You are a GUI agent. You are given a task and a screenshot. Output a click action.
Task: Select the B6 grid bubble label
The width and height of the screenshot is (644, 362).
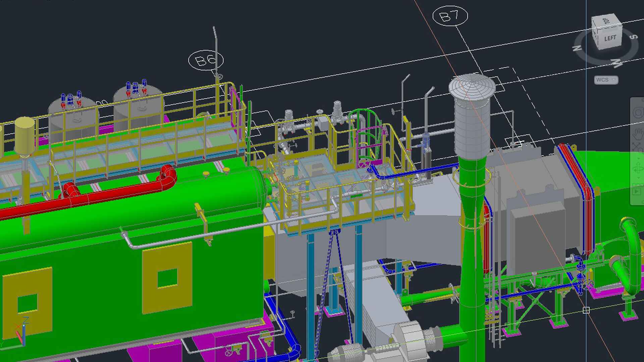206,60
